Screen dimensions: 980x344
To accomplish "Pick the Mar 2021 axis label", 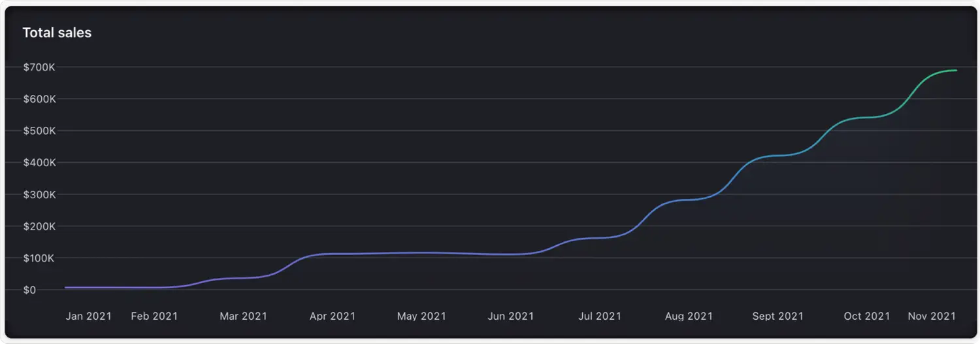I will pos(243,316).
